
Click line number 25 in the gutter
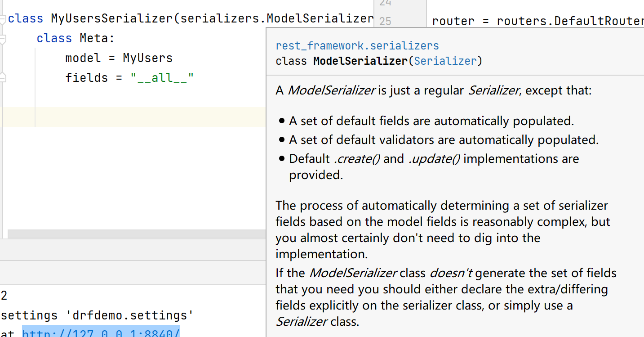[x=385, y=22]
